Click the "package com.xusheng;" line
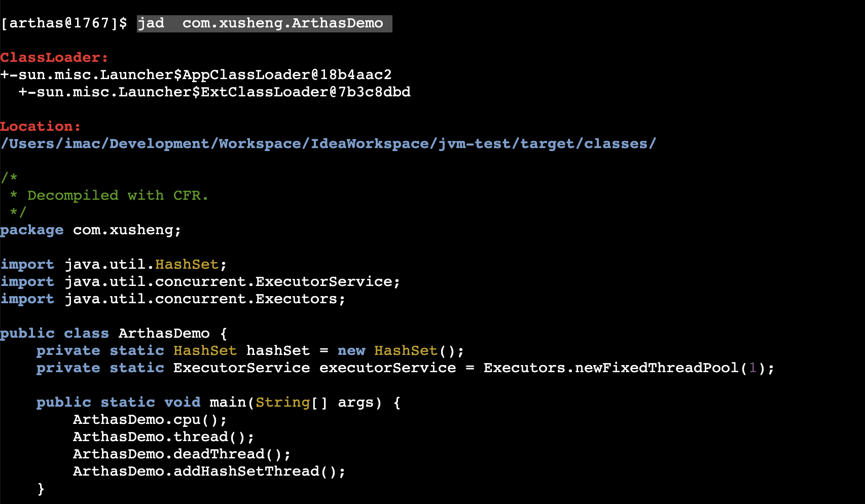 pos(91,230)
